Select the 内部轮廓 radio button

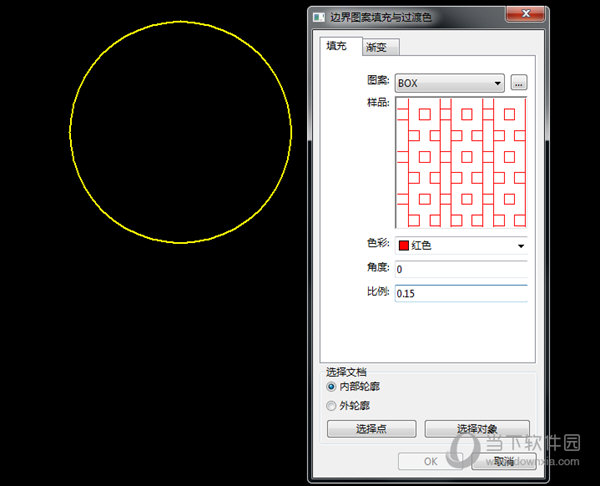(x=331, y=387)
